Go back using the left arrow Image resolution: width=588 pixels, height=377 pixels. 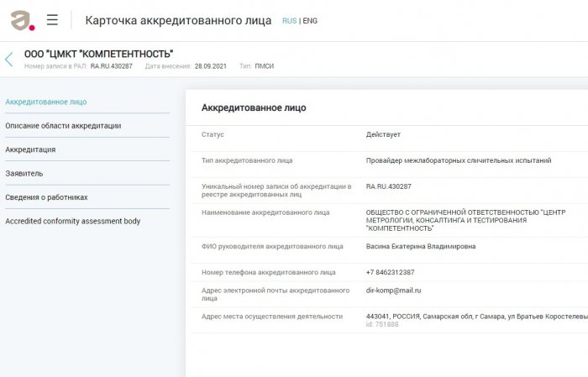click(9, 60)
